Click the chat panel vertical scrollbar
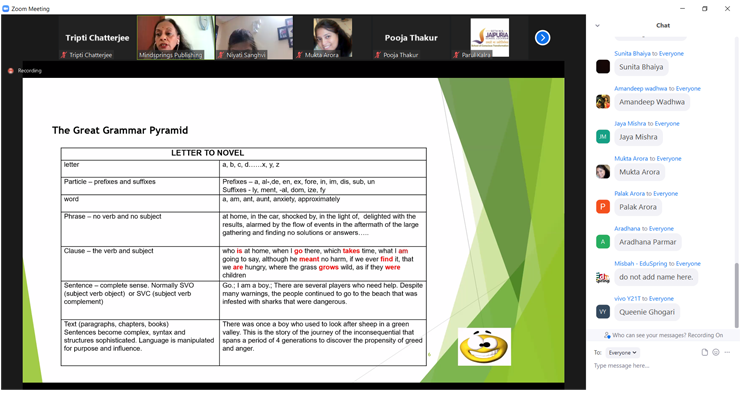This screenshot has width=741, height=396. point(737,295)
